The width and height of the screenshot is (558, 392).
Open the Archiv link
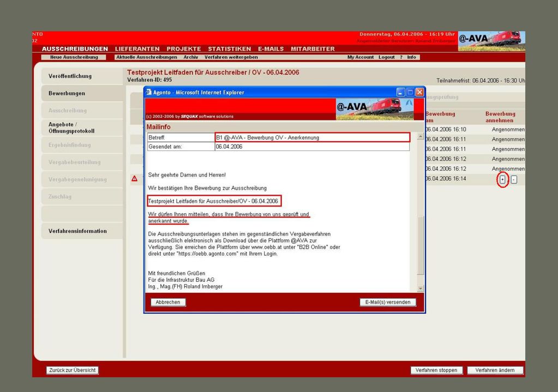coord(191,57)
